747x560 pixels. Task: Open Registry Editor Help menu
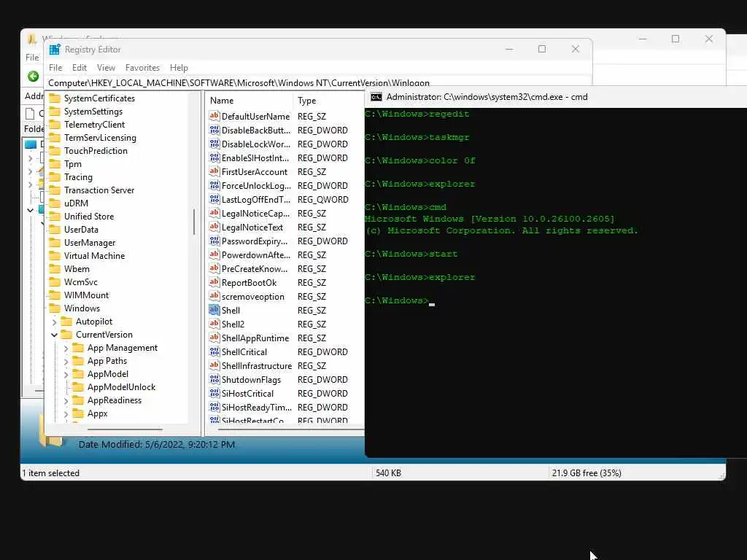click(x=179, y=68)
